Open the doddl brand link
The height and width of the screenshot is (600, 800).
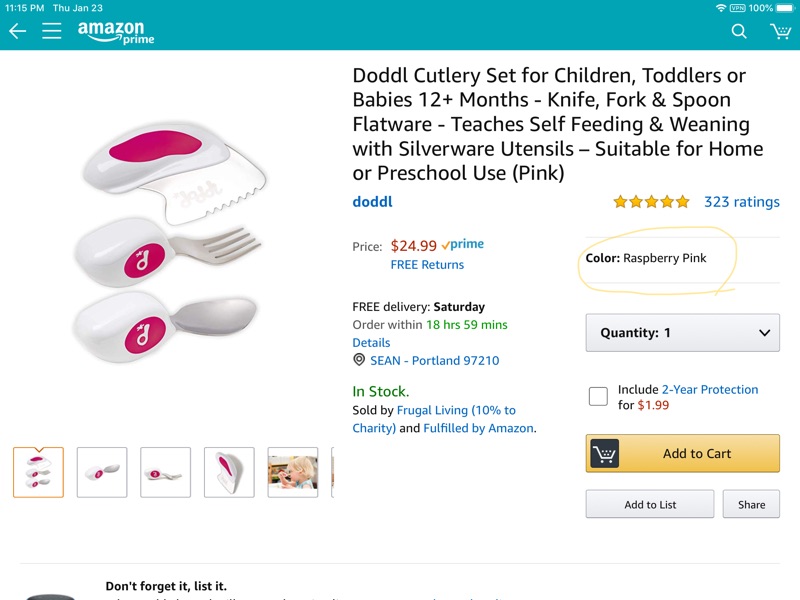(372, 202)
